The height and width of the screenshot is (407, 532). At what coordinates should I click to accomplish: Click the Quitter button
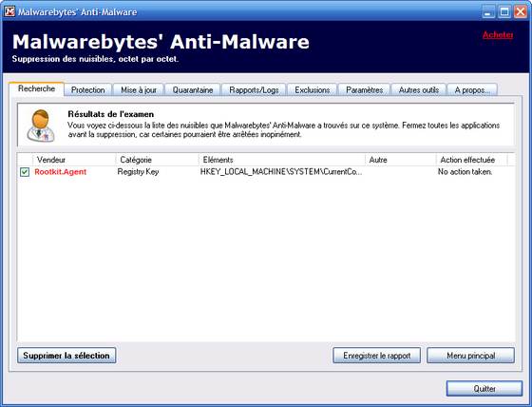(484, 388)
